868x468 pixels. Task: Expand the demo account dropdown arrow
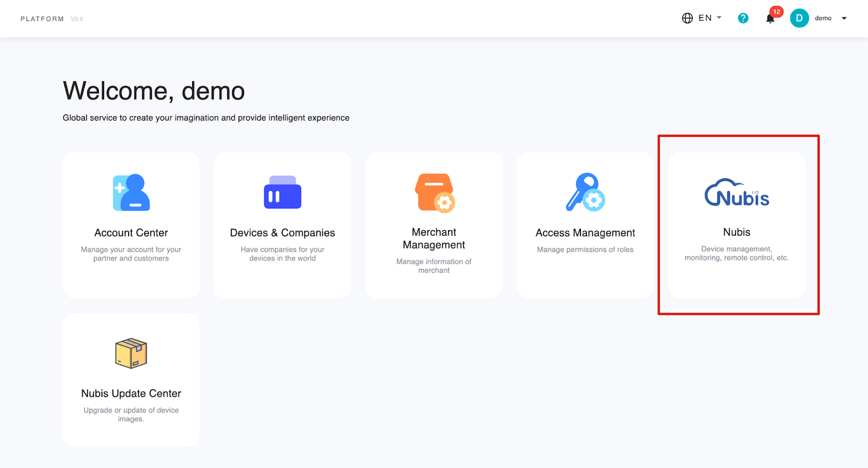[x=844, y=18]
